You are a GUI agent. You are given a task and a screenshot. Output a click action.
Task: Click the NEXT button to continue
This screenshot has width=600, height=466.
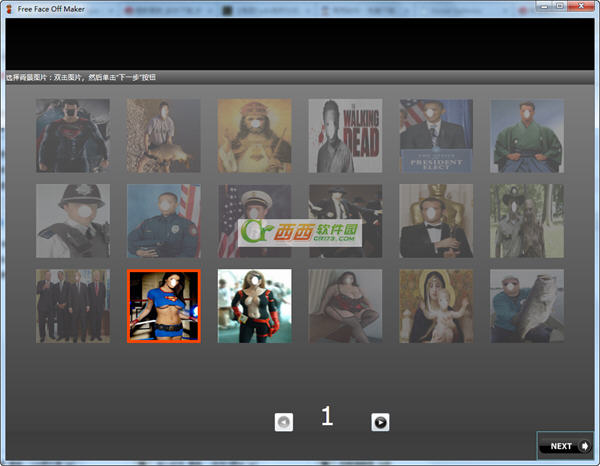(x=565, y=446)
